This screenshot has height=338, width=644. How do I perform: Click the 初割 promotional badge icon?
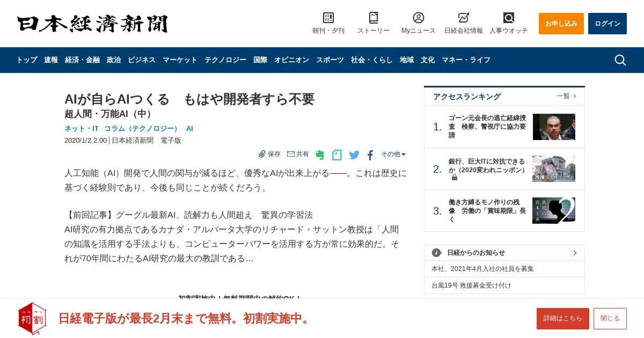[x=32, y=318]
